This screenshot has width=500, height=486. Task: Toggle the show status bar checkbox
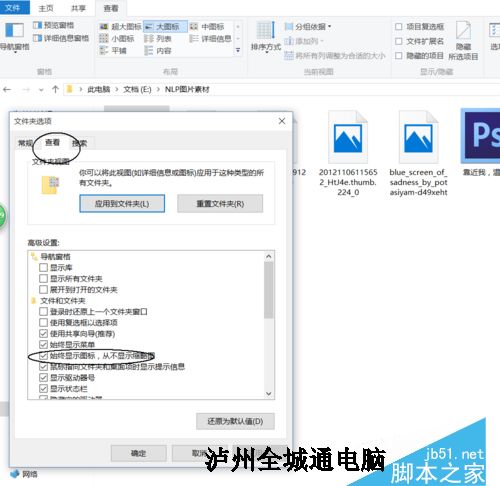43,388
